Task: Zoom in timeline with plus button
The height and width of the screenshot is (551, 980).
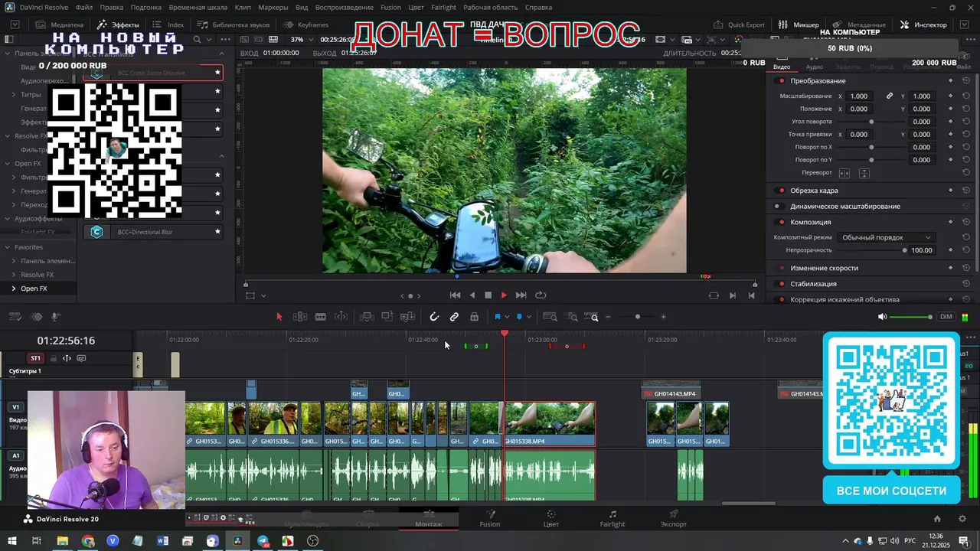Action: tap(663, 317)
